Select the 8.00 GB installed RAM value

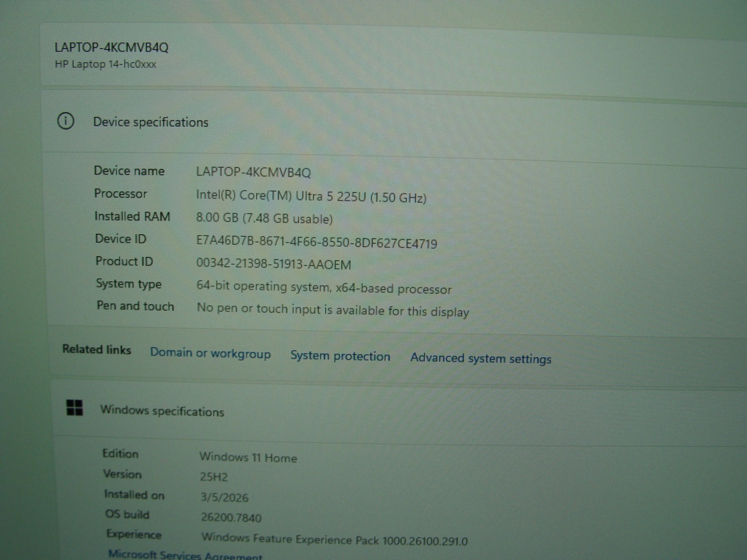264,218
